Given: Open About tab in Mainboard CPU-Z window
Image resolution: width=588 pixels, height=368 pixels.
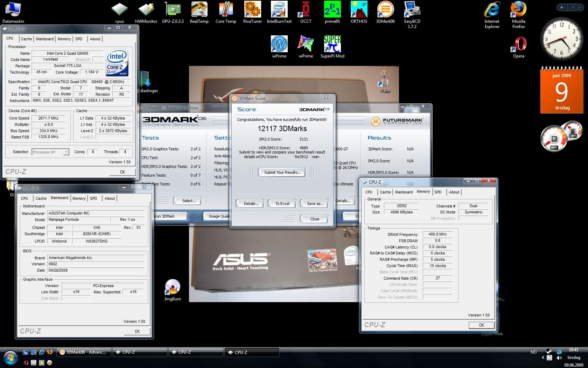Looking at the screenshot, I should 110,198.
